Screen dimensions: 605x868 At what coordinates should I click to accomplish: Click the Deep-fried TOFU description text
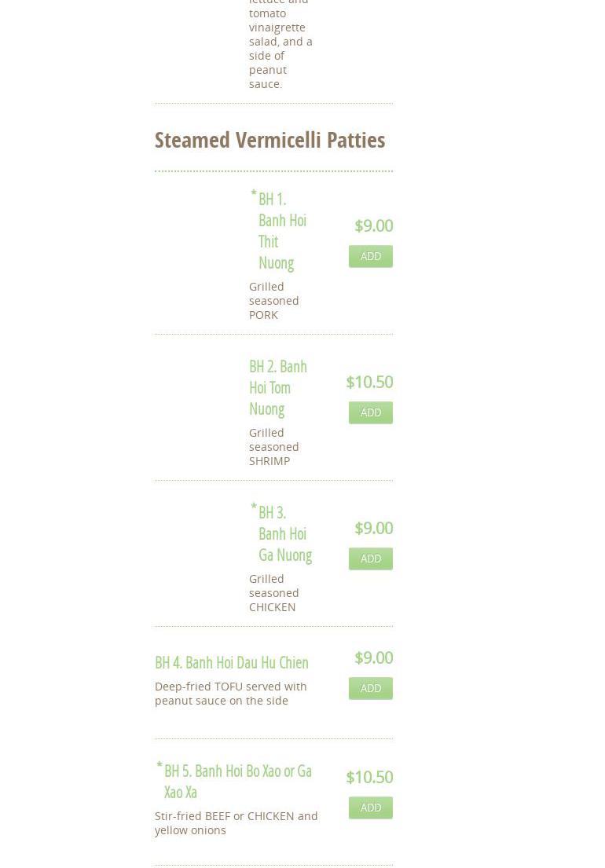click(x=230, y=694)
